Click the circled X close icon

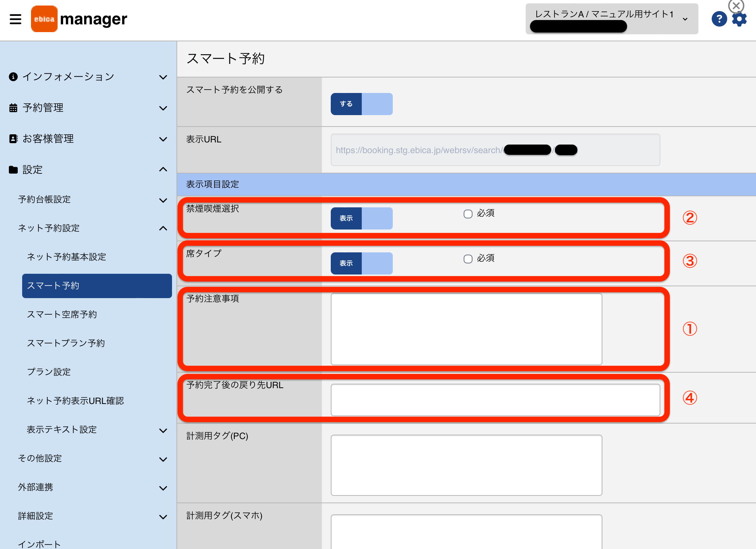coord(736,6)
